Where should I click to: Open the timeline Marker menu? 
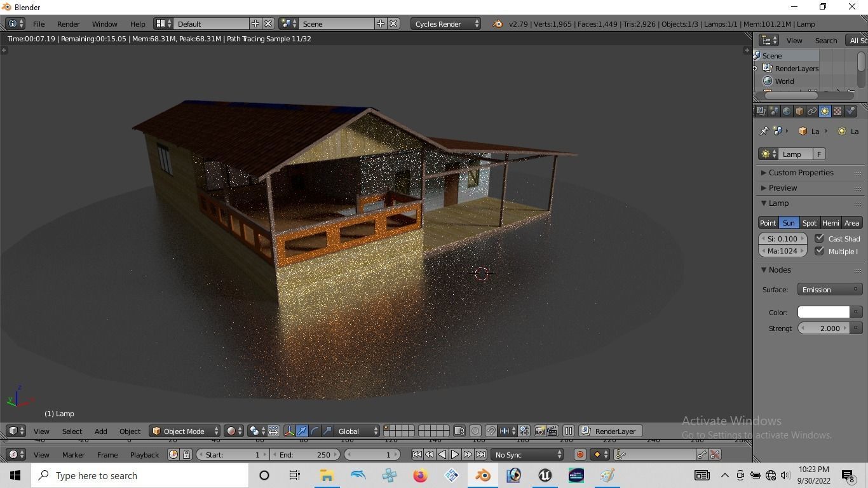[x=73, y=455]
